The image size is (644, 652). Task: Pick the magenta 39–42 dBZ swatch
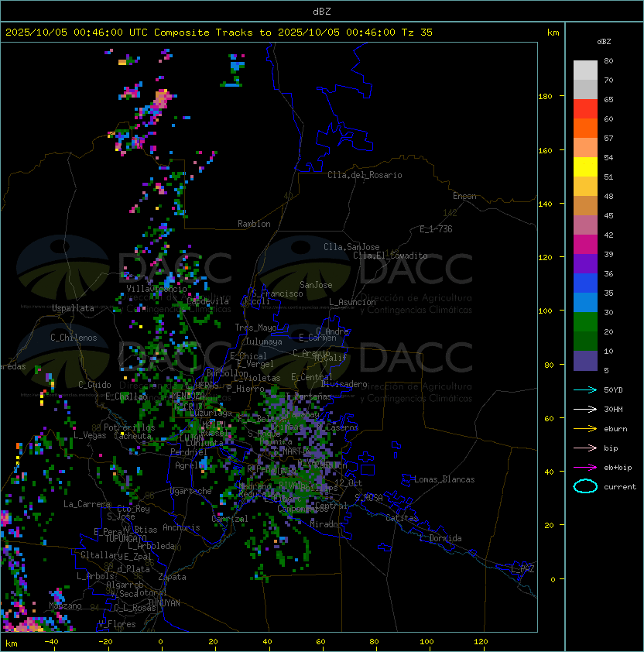(585, 245)
